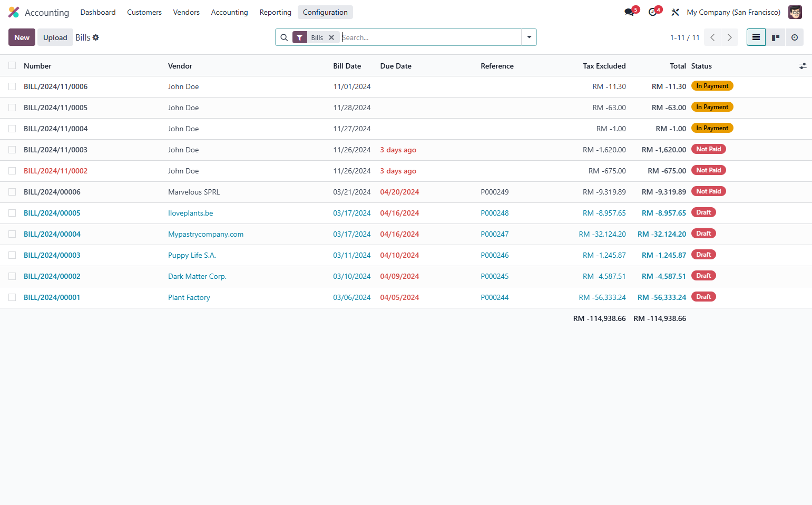Select checkbox for BILL/2024/11/0003

coord(12,150)
